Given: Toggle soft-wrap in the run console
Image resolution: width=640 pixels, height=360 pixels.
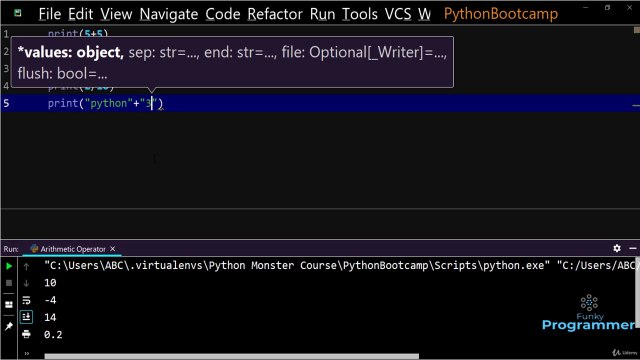Looking at the screenshot, I should [x=27, y=300].
